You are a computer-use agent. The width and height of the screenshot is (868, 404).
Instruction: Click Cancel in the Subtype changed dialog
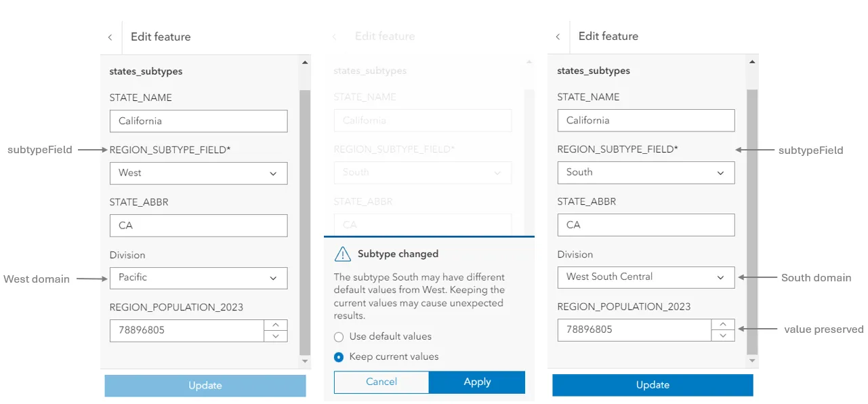(x=381, y=382)
